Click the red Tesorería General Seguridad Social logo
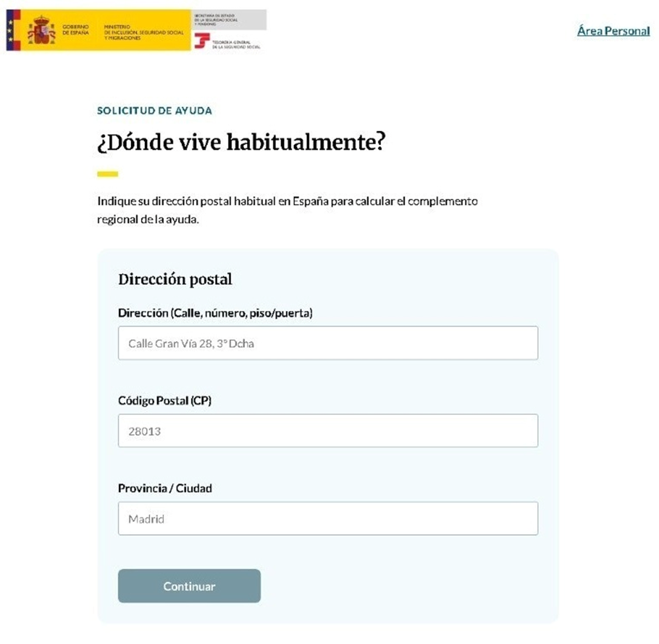The image size is (659, 644). [x=202, y=41]
